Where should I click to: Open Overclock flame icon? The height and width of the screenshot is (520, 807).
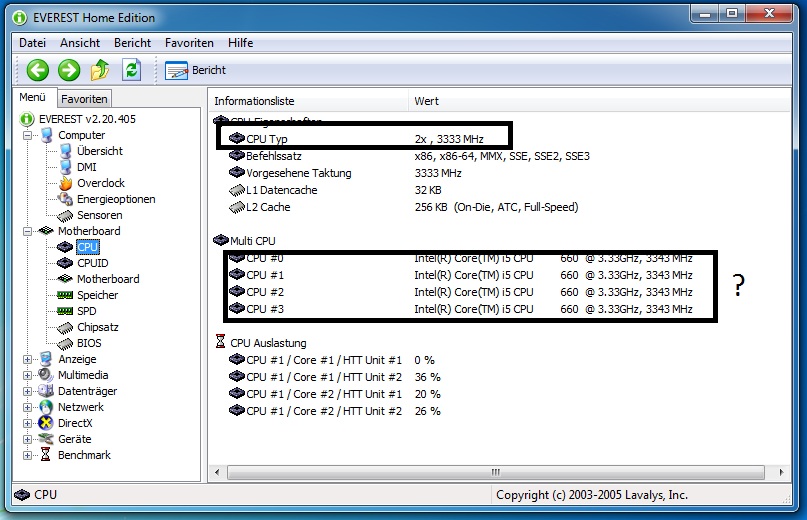point(65,183)
